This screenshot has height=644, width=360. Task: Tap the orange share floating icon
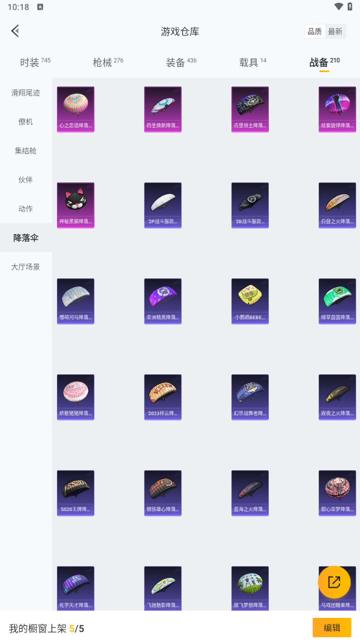pyautogui.click(x=334, y=582)
